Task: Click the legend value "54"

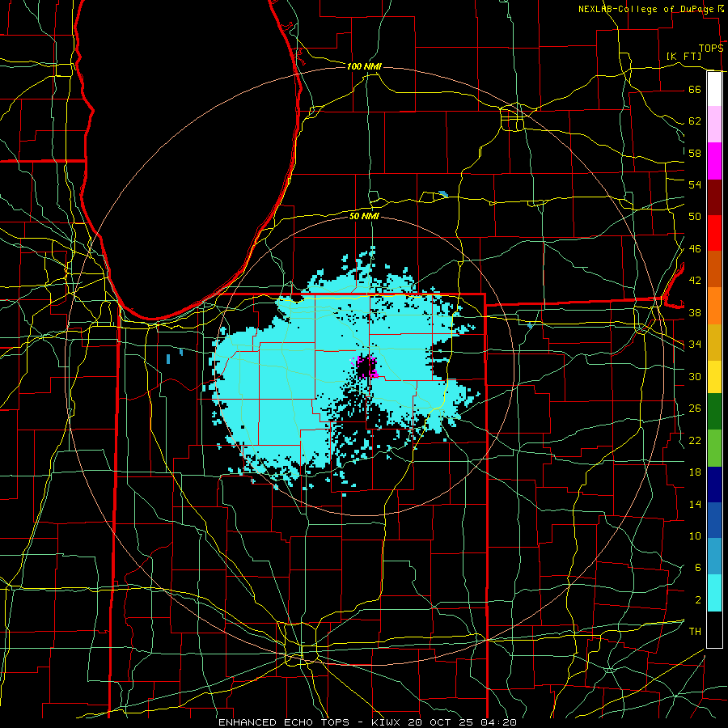Action: [x=695, y=184]
